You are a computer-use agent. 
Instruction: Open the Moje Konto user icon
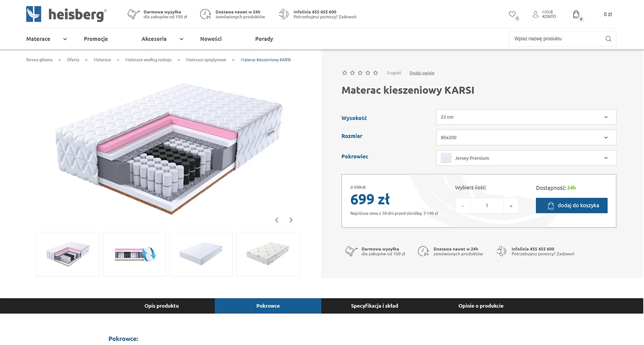[x=535, y=14]
